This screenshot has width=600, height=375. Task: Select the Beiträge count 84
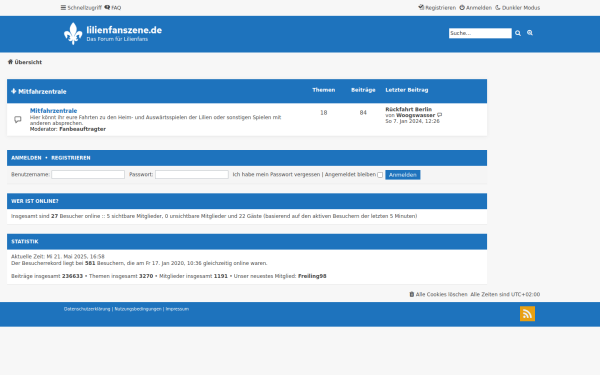363,112
